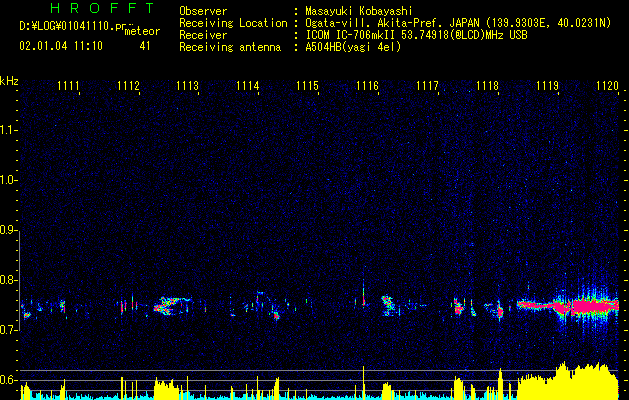
Task: Click the Receiving antenna label
Action: 230,47
